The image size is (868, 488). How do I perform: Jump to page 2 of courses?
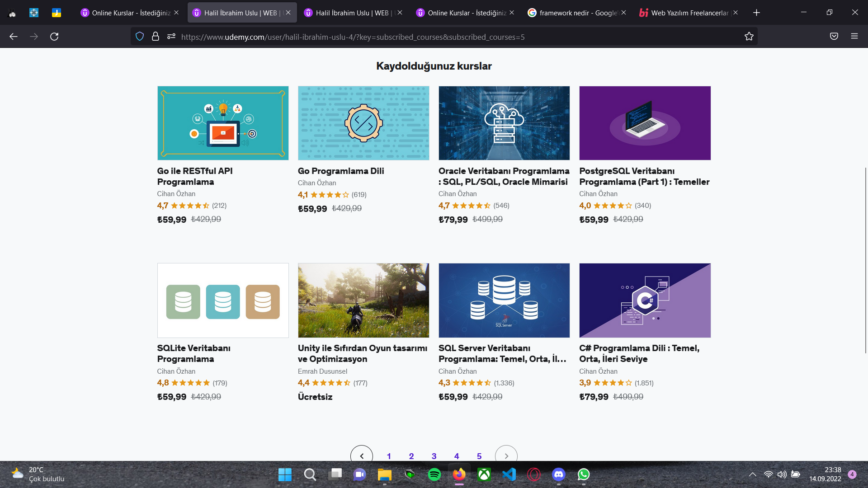tap(411, 456)
